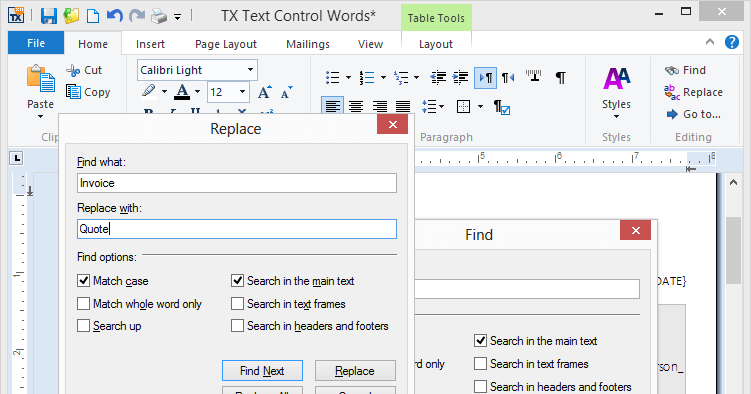Switch to the View tab
The height and width of the screenshot is (394, 751).
click(370, 44)
